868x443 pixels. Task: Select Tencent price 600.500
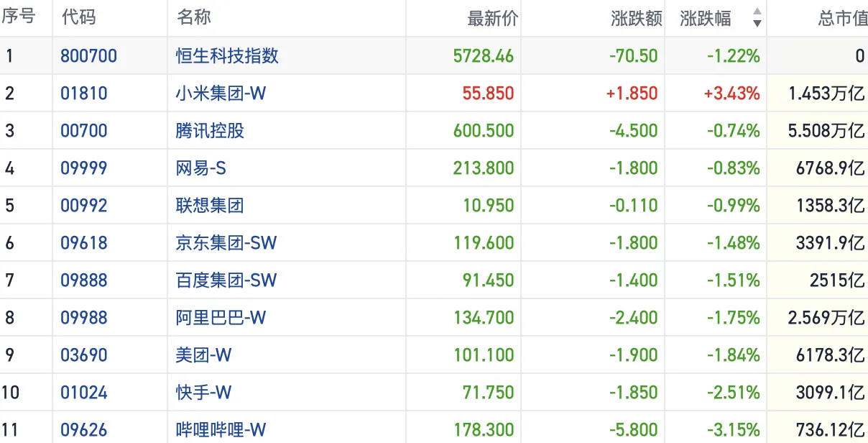(x=484, y=131)
